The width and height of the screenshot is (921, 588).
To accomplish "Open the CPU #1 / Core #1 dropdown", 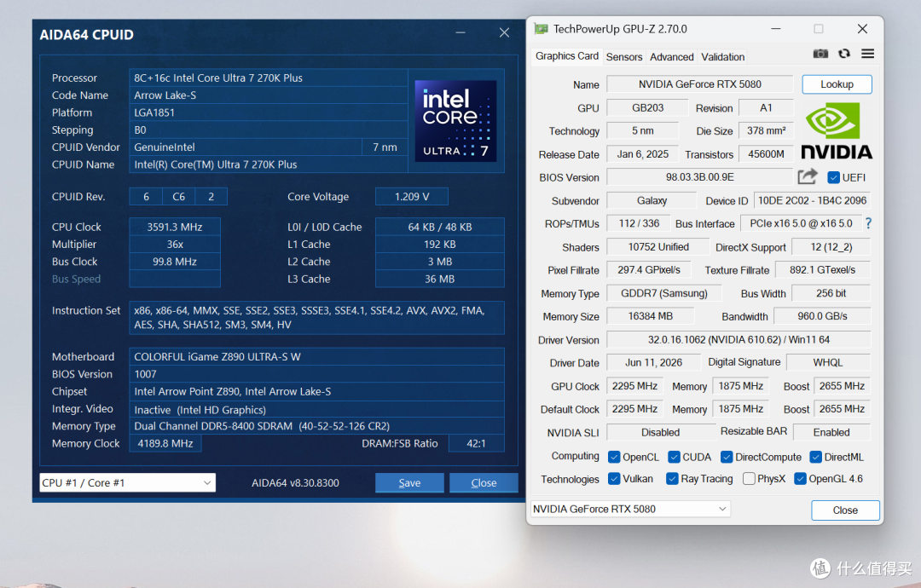I will (127, 482).
